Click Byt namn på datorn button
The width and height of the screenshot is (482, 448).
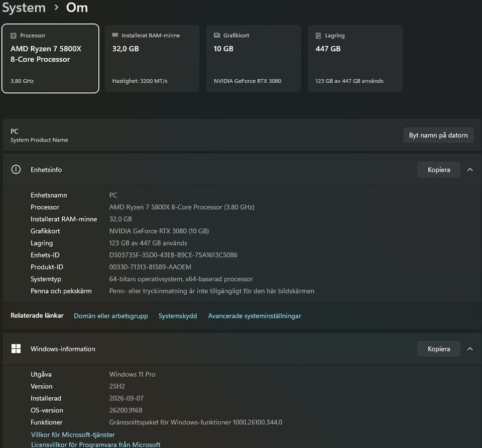(438, 135)
